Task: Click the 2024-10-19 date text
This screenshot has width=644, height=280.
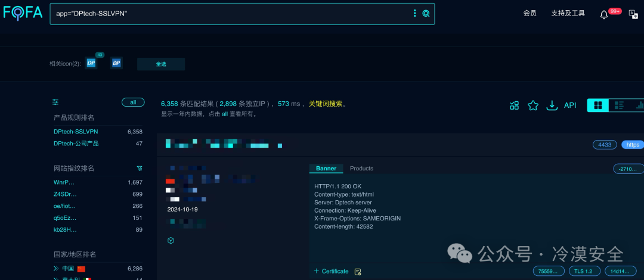Action: click(x=182, y=209)
